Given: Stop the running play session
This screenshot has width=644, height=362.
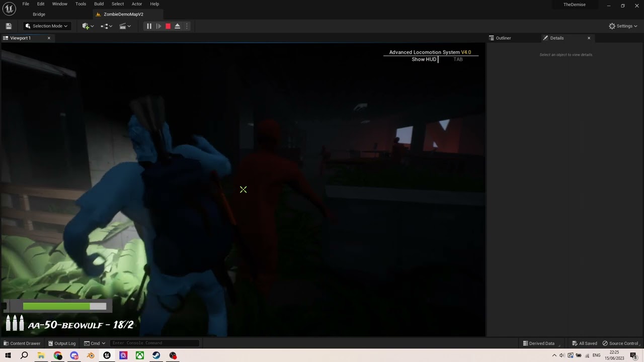Looking at the screenshot, I should pyautogui.click(x=168, y=26).
